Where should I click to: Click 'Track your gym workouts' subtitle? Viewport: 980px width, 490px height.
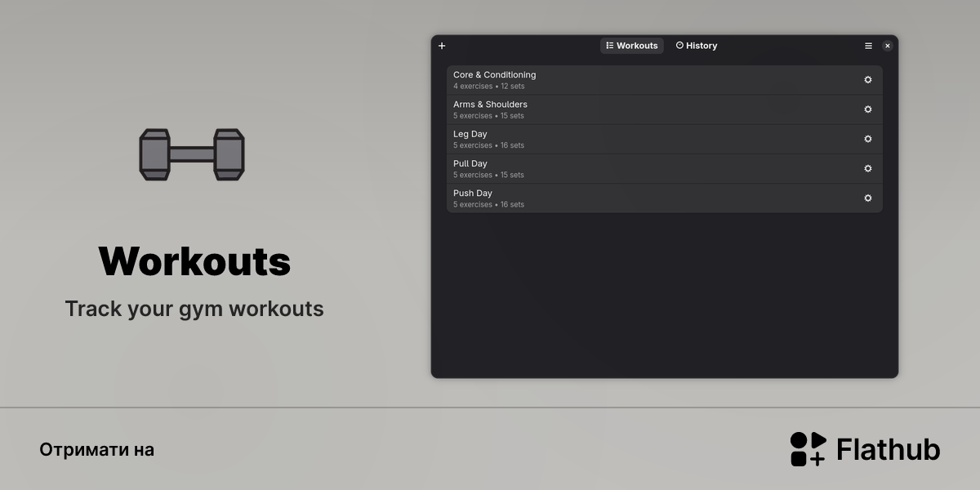coord(194,310)
